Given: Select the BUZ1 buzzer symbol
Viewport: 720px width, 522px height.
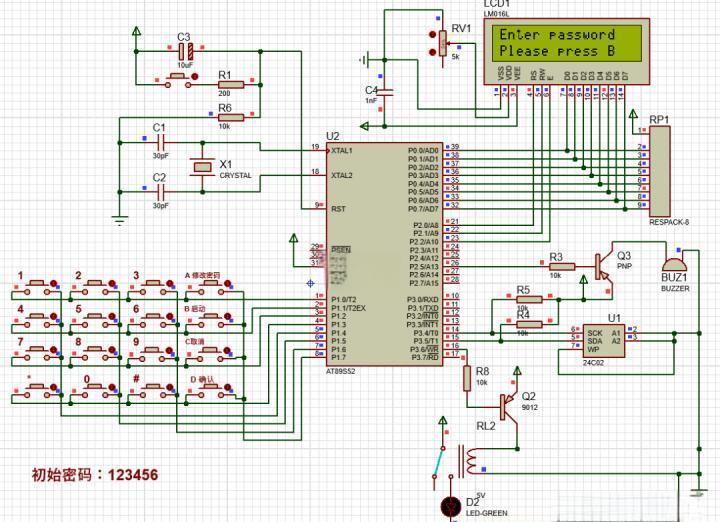Looking at the screenshot, I should (674, 265).
